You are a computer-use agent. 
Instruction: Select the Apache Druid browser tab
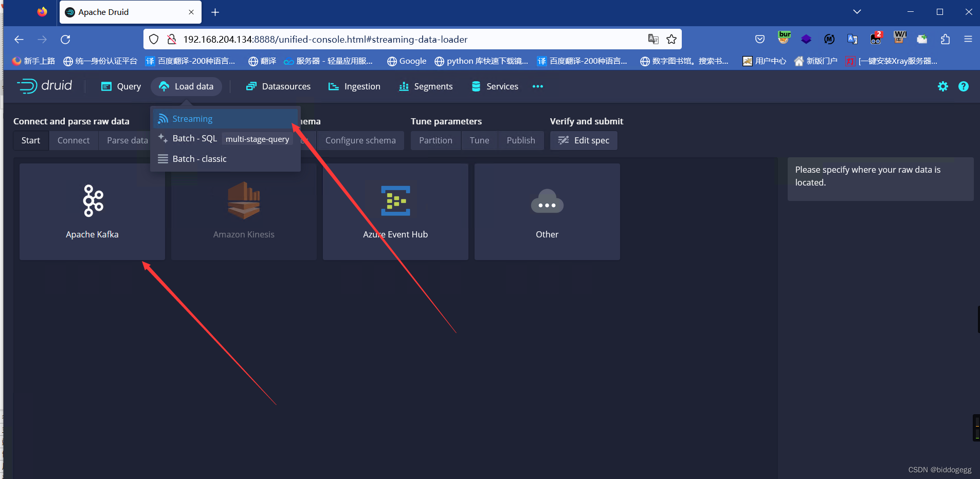[x=131, y=12]
